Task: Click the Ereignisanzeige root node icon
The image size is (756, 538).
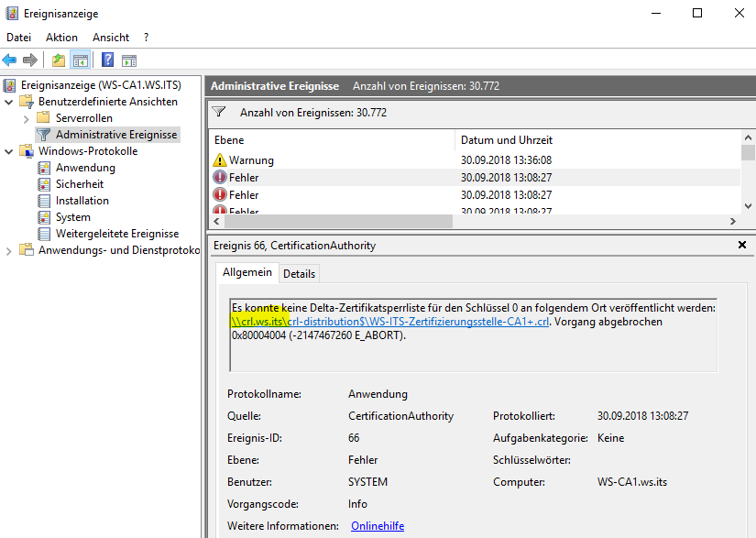Action: pyautogui.click(x=9, y=86)
